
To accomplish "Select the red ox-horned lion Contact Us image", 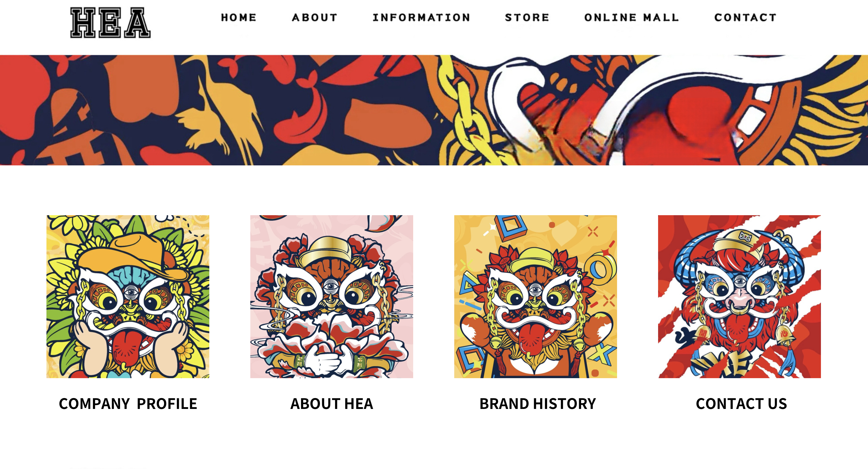I will pos(739,296).
